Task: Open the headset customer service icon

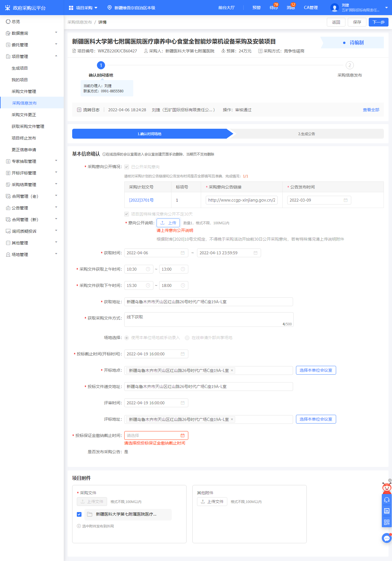Action: (386, 500)
